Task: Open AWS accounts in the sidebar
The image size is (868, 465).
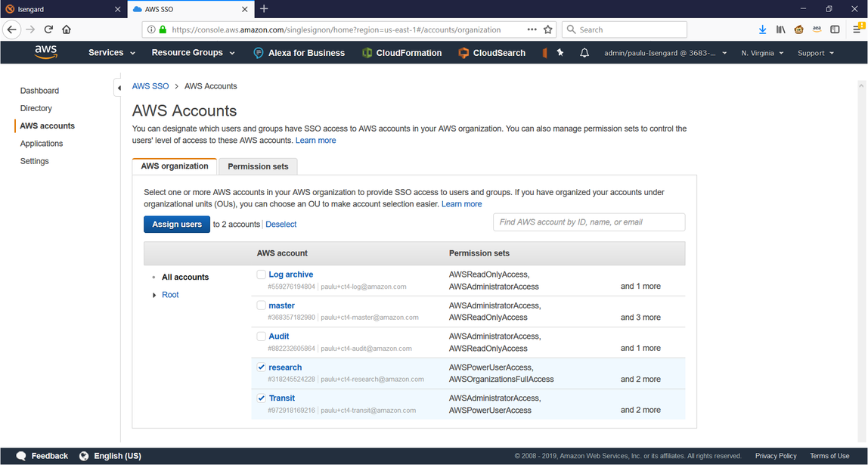Action: pyautogui.click(x=47, y=126)
